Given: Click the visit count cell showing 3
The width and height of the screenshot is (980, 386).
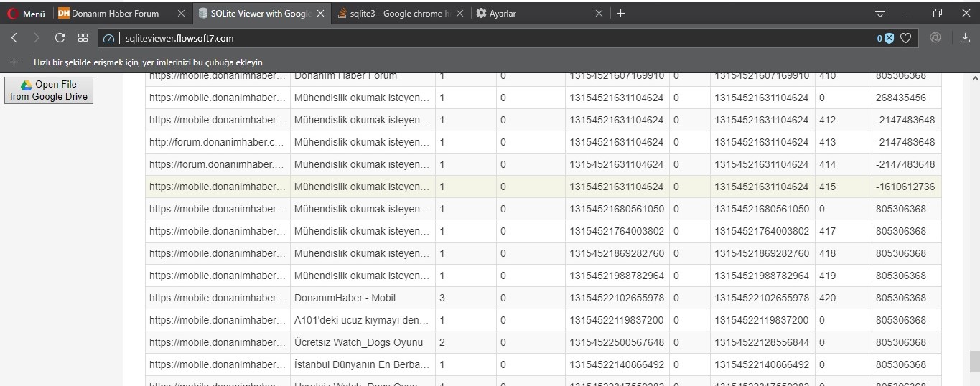Looking at the screenshot, I should (x=465, y=298).
